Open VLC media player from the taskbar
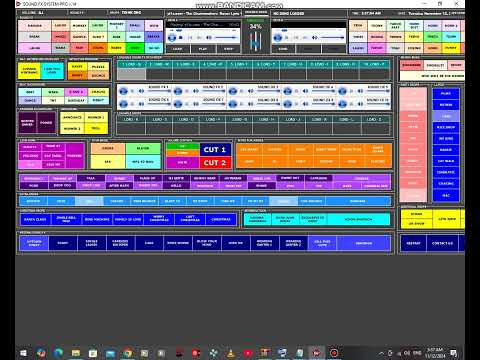This screenshot has height=360, width=480. [x=231, y=353]
